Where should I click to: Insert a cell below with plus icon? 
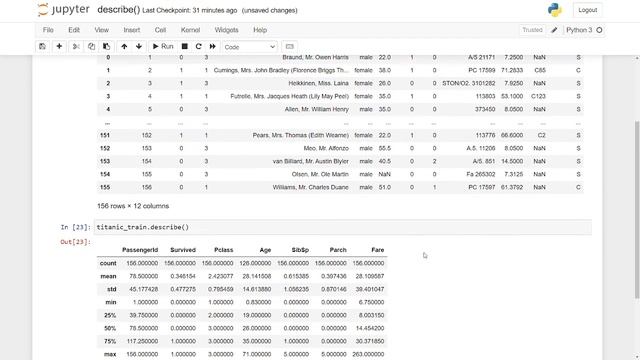59,47
